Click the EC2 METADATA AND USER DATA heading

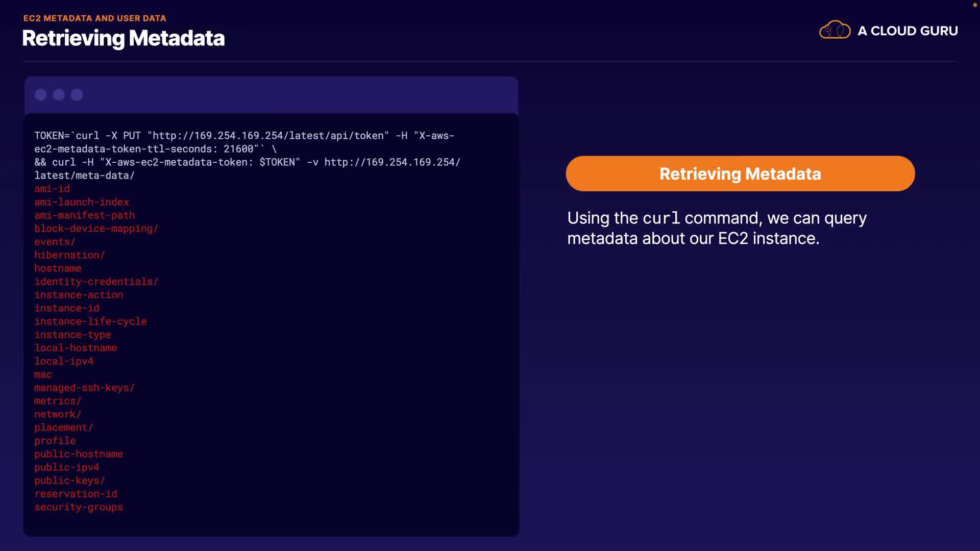[x=95, y=18]
